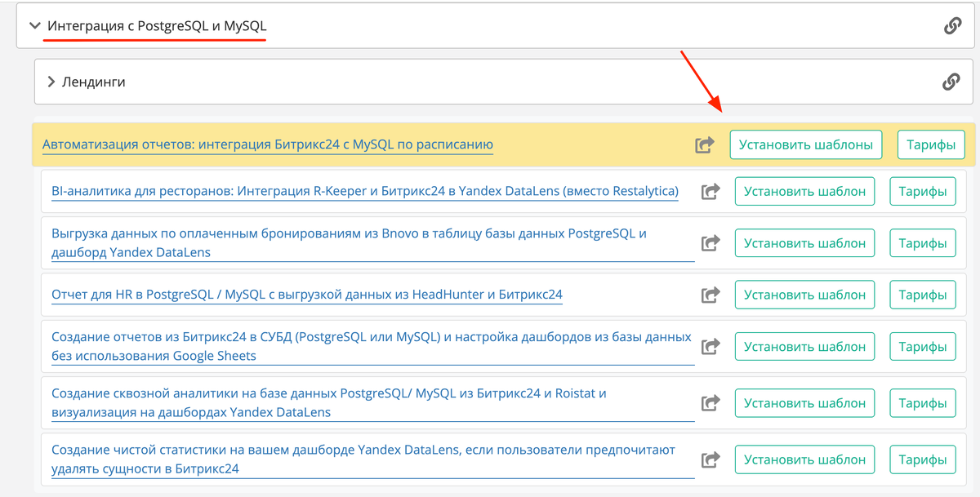Viewport: 980px width, 497px height.
Task: Install template for Создание отчетов в СУБД
Action: pyautogui.click(x=804, y=347)
